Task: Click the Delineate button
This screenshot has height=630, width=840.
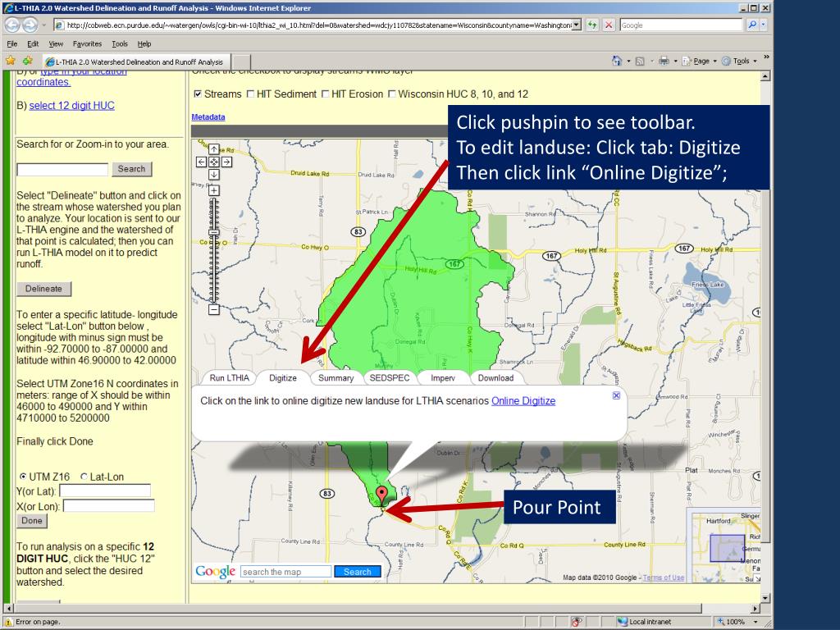Action: coord(44,289)
